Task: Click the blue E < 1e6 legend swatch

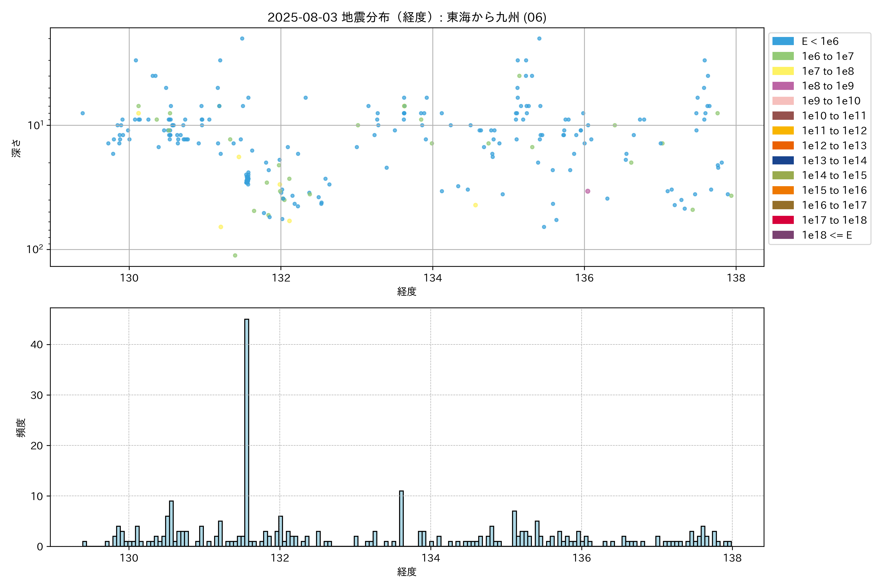Action: click(783, 41)
